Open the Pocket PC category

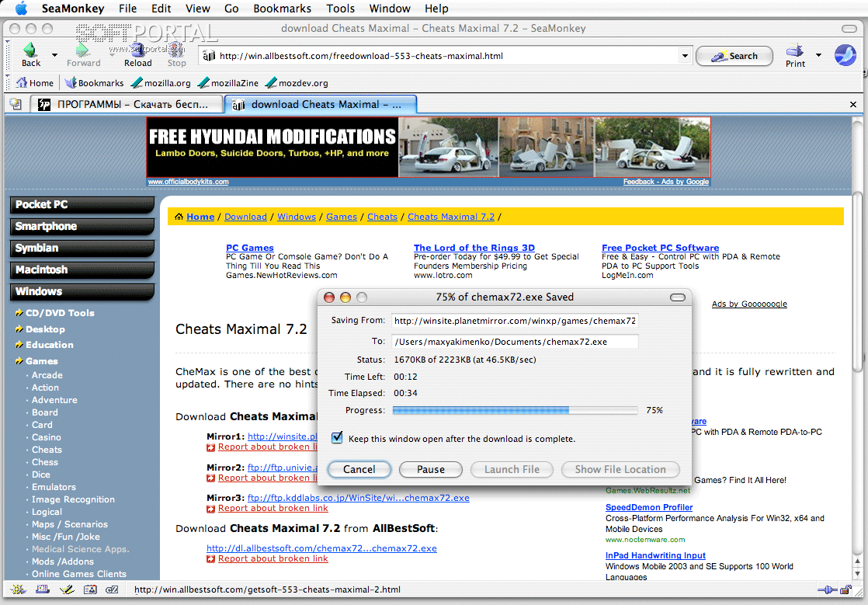click(x=82, y=205)
